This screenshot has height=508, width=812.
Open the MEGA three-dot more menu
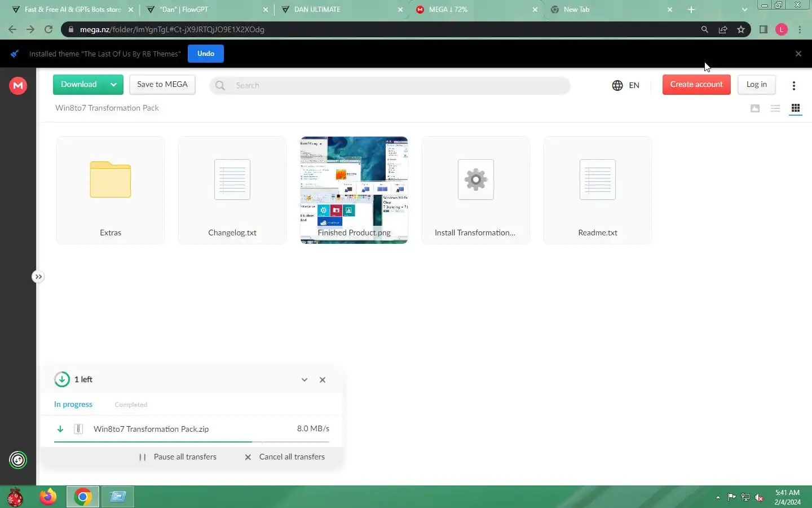pyautogui.click(x=794, y=86)
